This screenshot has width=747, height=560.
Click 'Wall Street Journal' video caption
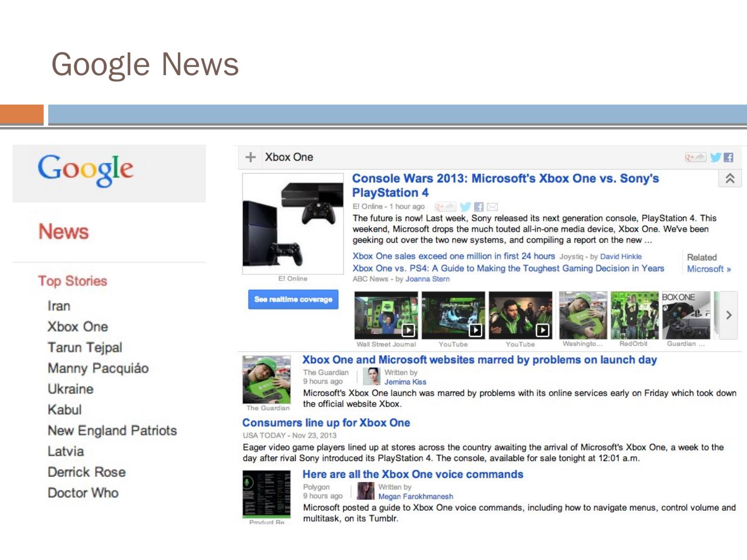pyautogui.click(x=386, y=344)
